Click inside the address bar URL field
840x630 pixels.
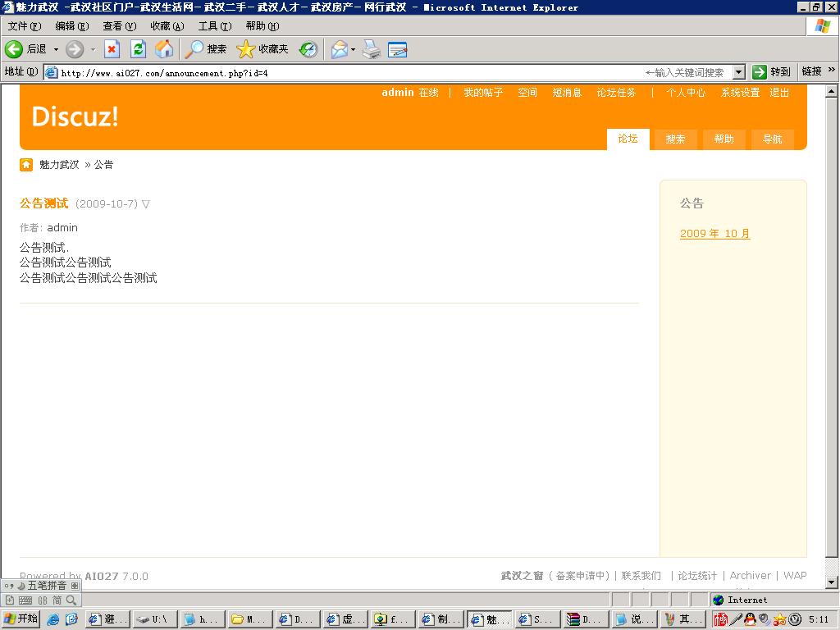pos(246,71)
